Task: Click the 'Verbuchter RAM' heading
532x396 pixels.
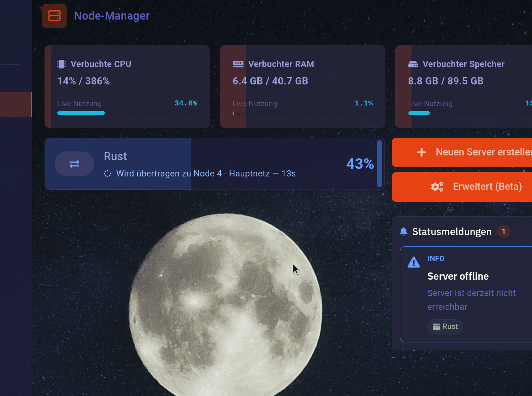Action: [281, 64]
